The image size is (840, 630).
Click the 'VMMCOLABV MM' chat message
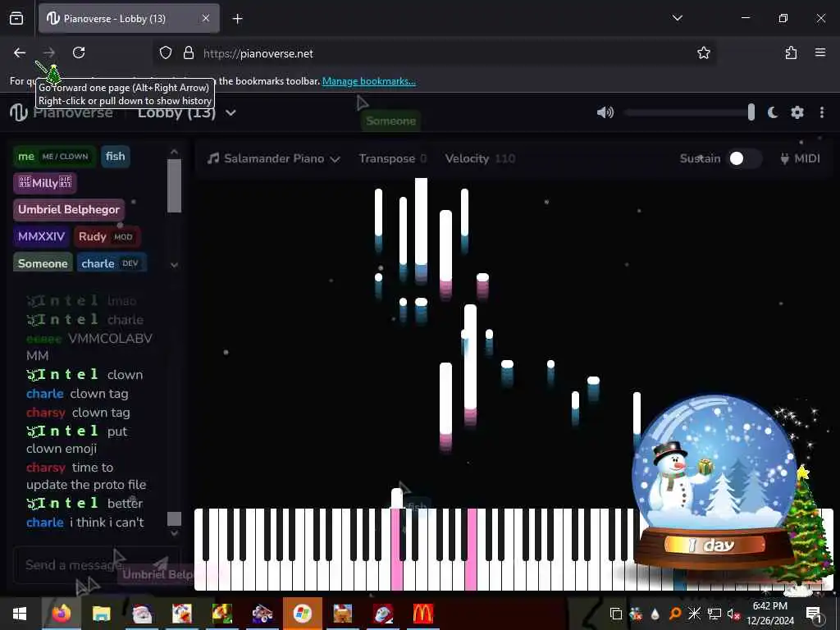pos(89,347)
